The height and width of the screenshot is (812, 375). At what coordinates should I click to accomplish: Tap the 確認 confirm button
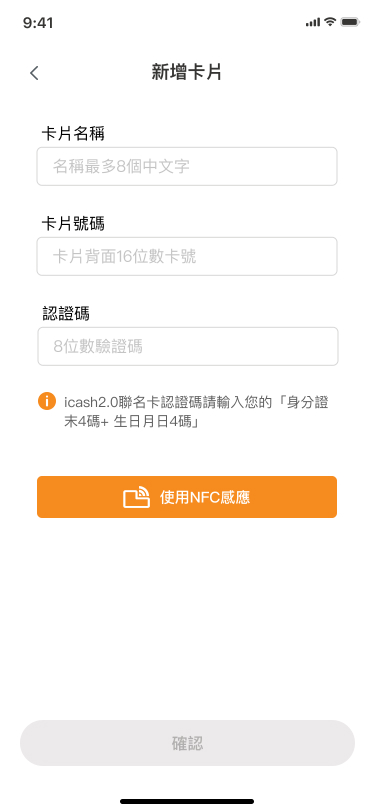point(188,743)
